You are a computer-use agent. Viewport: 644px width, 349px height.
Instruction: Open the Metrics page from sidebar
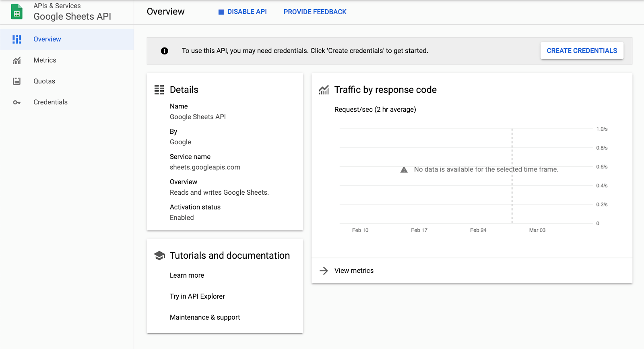click(x=45, y=60)
